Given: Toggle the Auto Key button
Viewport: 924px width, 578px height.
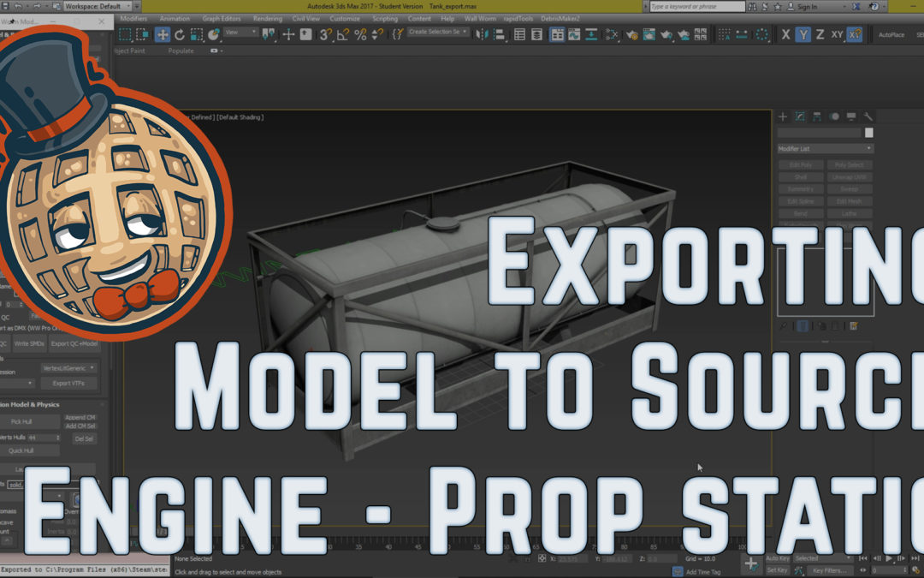Looking at the screenshot, I should (x=777, y=558).
